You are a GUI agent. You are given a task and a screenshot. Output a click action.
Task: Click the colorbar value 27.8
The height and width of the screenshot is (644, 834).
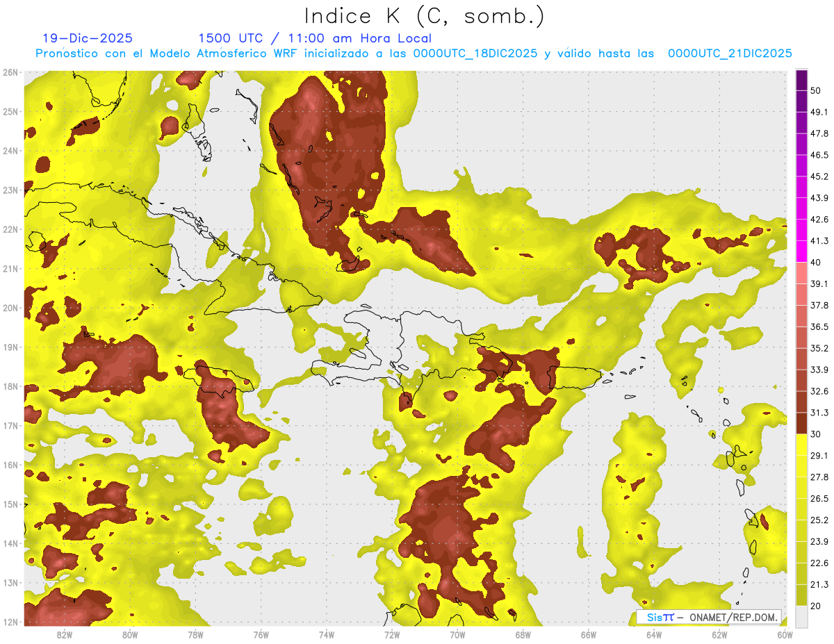[819, 477]
